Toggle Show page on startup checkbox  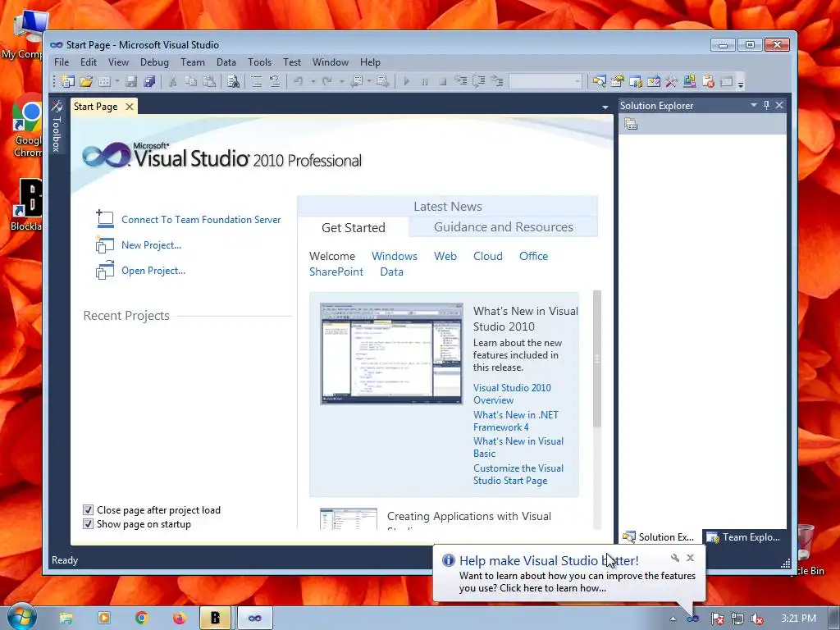coord(89,524)
